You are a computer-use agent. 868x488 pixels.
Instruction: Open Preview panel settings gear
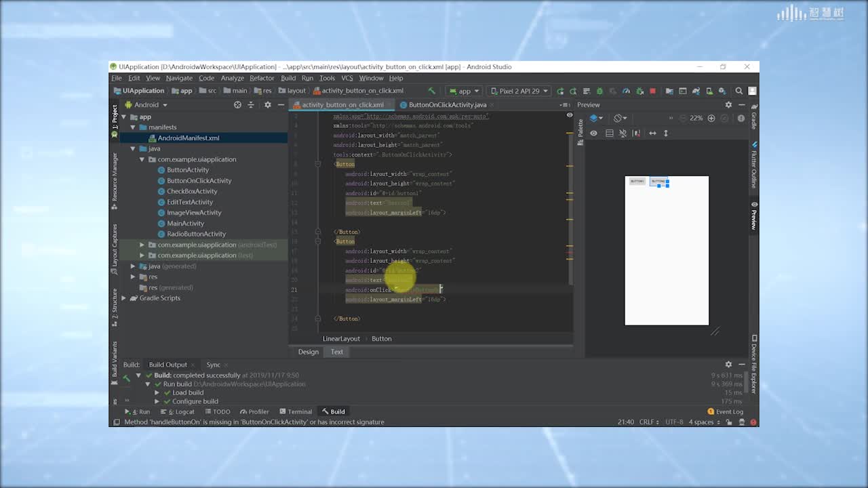728,105
